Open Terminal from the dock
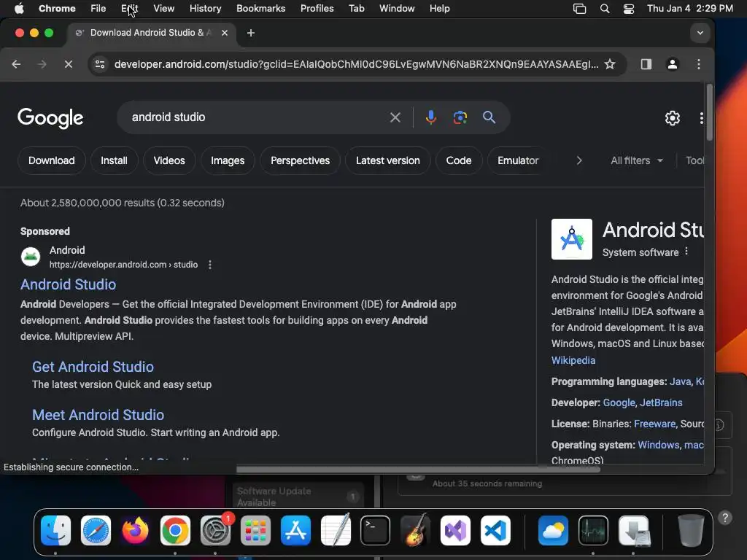 point(375,531)
